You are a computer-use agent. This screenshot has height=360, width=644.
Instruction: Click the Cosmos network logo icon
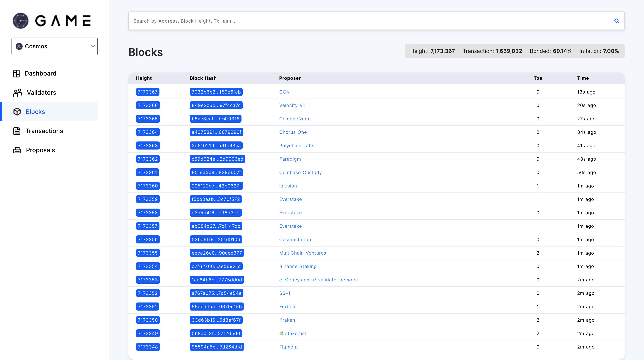point(19,46)
